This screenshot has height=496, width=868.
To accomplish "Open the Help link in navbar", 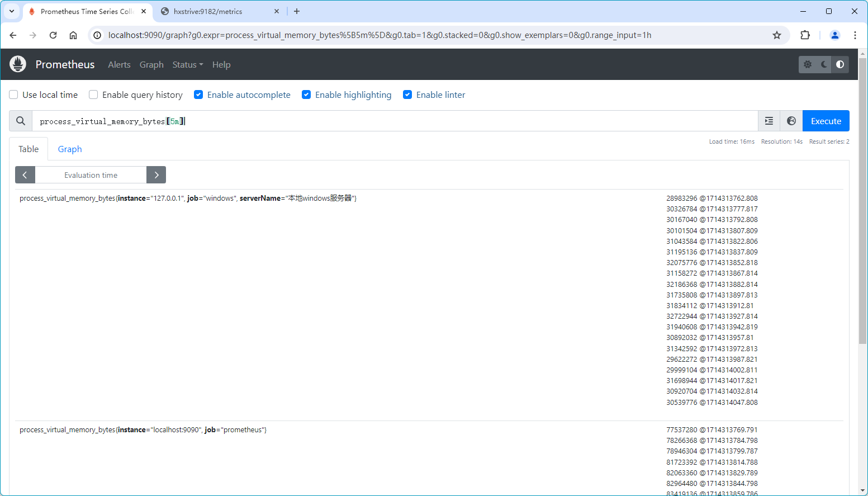I will (x=221, y=65).
